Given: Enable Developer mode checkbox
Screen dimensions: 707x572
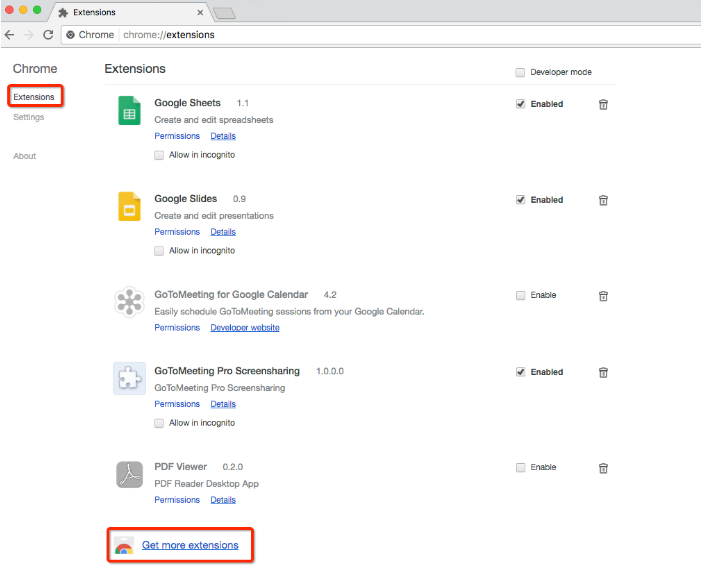Looking at the screenshot, I should point(520,72).
